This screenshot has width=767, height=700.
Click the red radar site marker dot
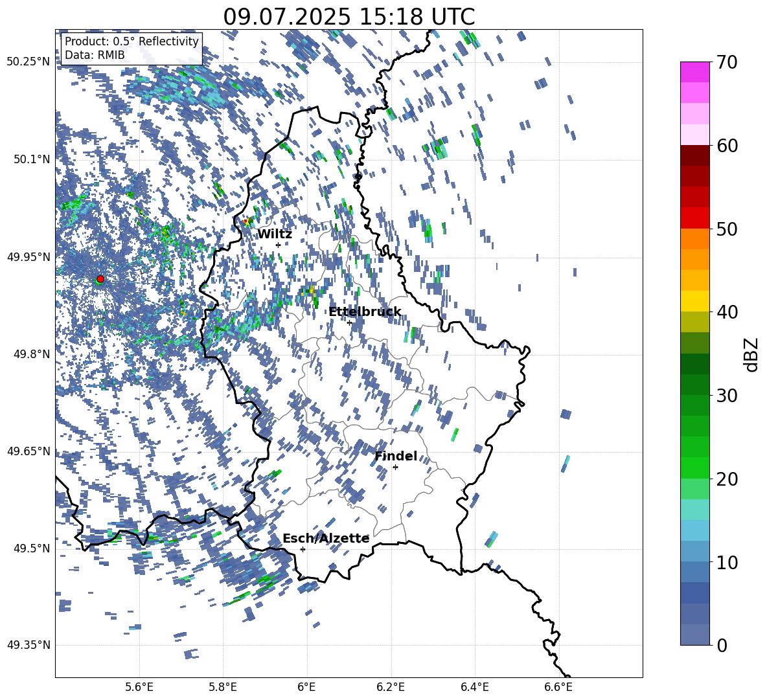coord(100,279)
